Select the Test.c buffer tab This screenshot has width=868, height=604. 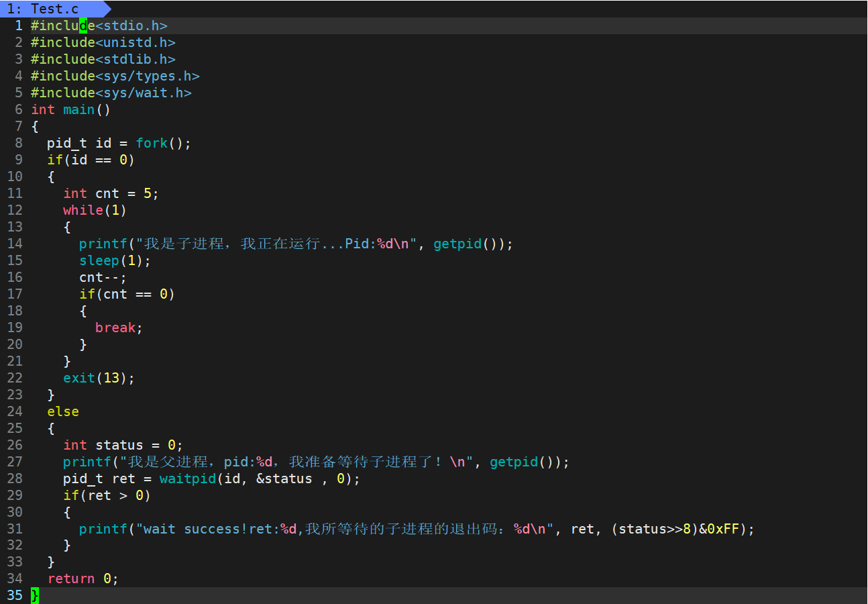[54, 9]
